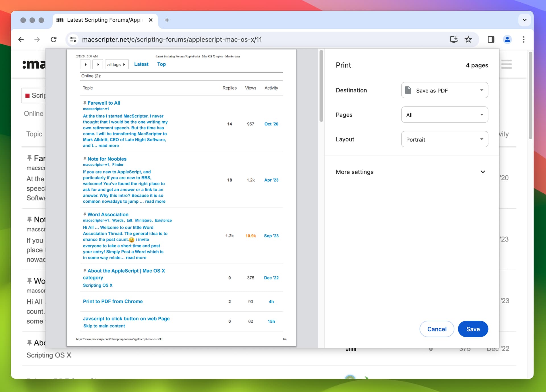
Task: Click Save in the print dialog
Action: pos(473,329)
